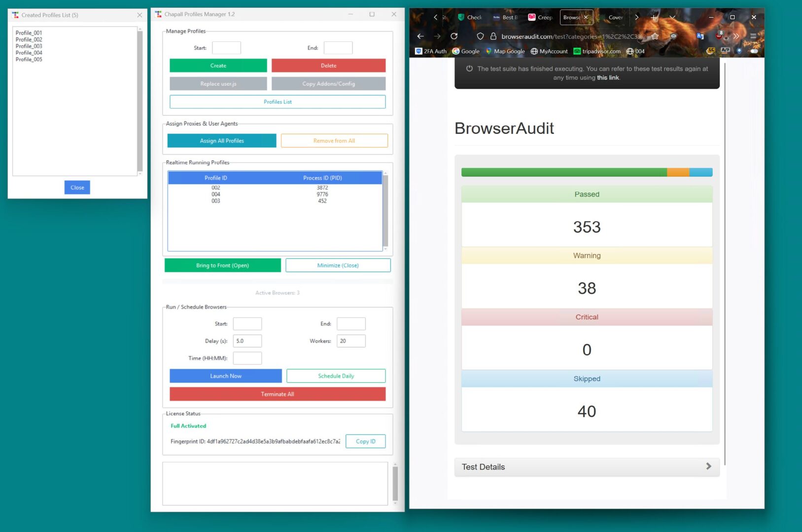Image resolution: width=802 pixels, height=532 pixels.
Task: Click 'this link' in the test notice
Action: [x=608, y=78]
